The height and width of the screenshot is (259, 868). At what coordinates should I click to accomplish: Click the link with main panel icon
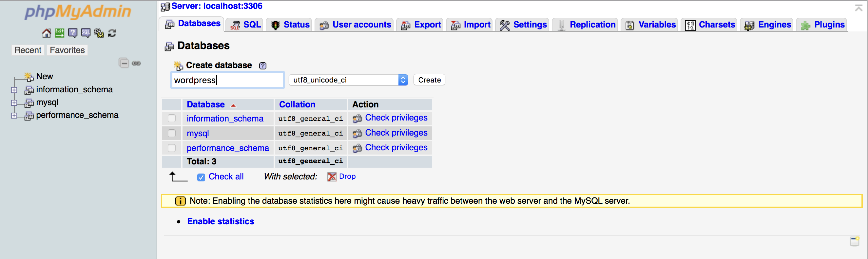click(136, 63)
